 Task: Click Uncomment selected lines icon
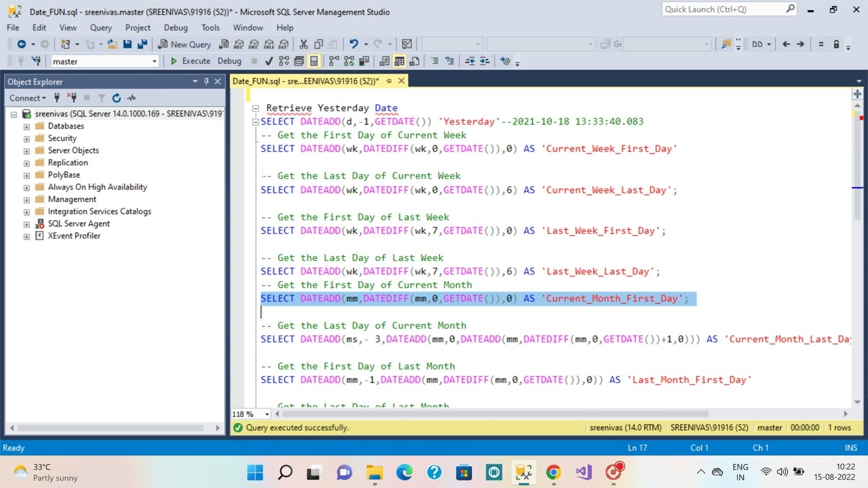449,61
